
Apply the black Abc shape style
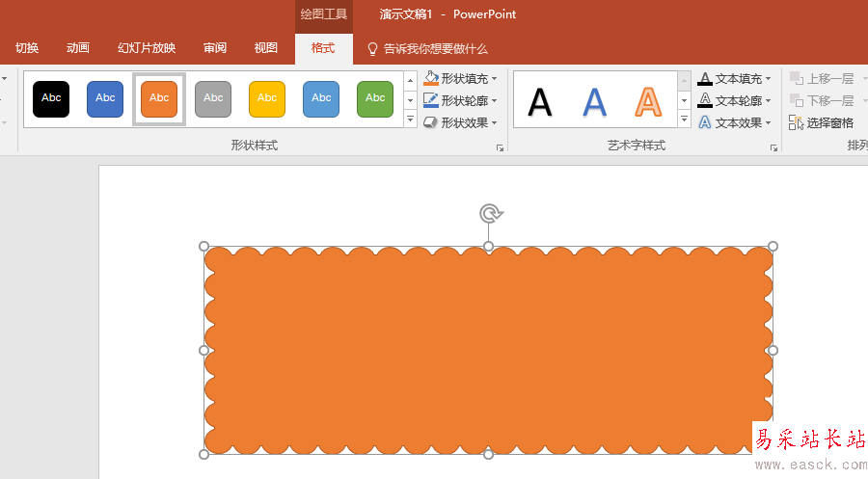51,99
